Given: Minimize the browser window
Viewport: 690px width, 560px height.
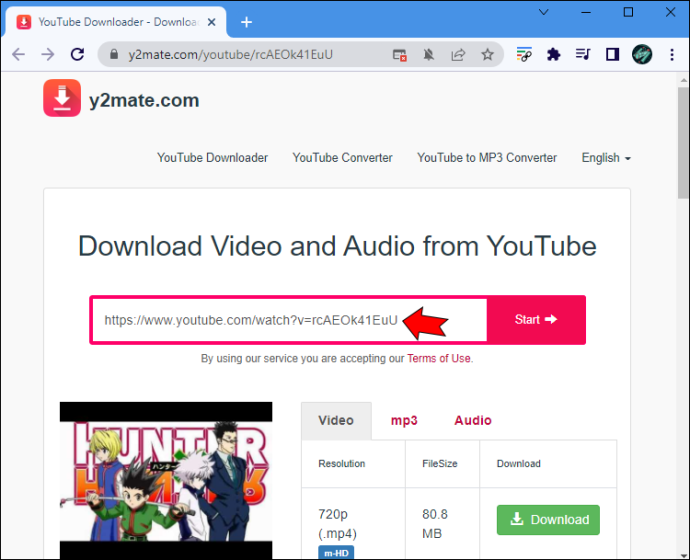Looking at the screenshot, I should (586, 12).
